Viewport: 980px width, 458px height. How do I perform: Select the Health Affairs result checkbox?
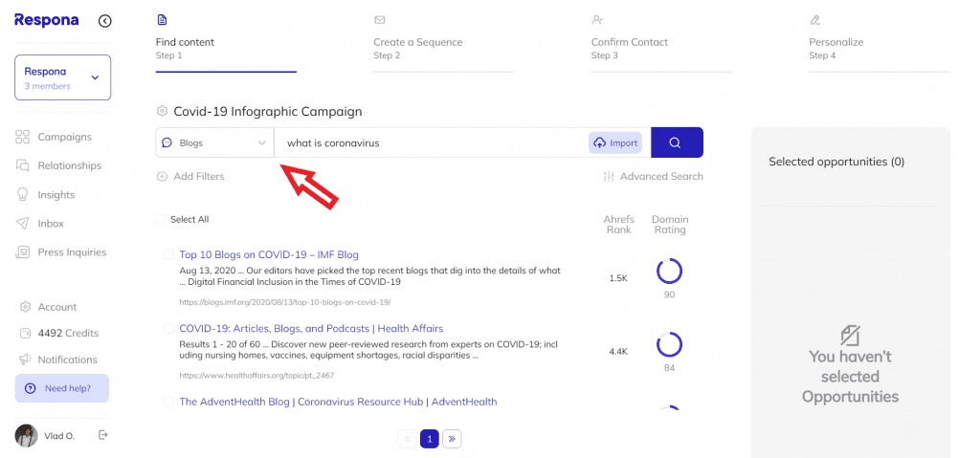[168, 329]
